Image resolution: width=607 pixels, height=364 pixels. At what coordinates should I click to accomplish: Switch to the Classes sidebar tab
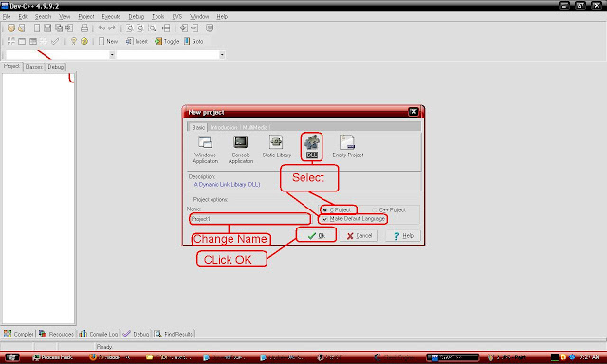(x=34, y=67)
